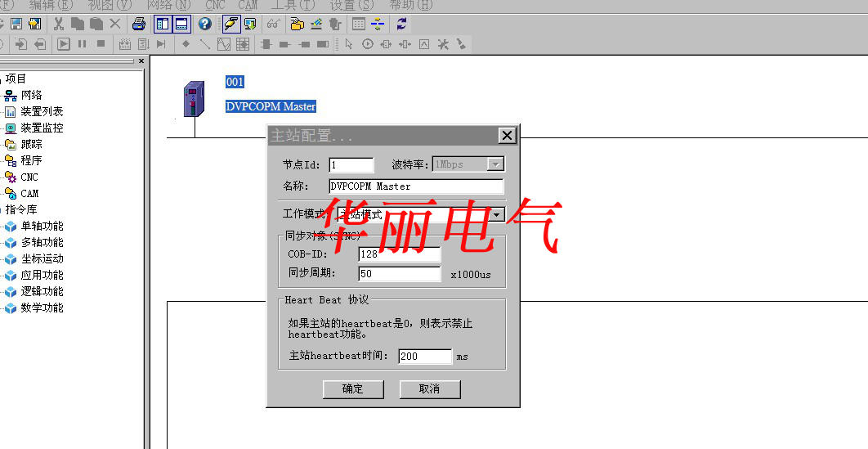Click the Paste icon in toolbar
Viewport: 868px width, 449px height.
pyautogui.click(x=96, y=24)
